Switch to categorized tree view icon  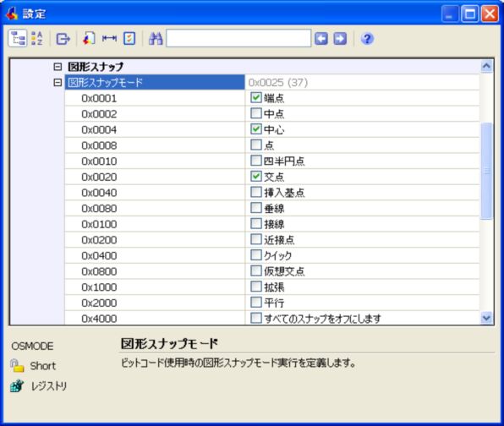pos(18,39)
